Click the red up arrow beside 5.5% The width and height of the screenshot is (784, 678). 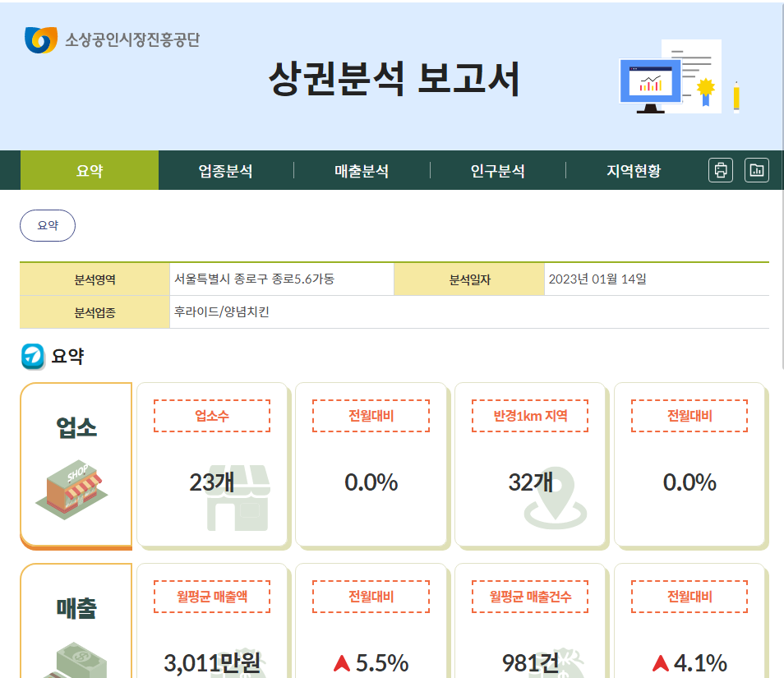(x=342, y=663)
